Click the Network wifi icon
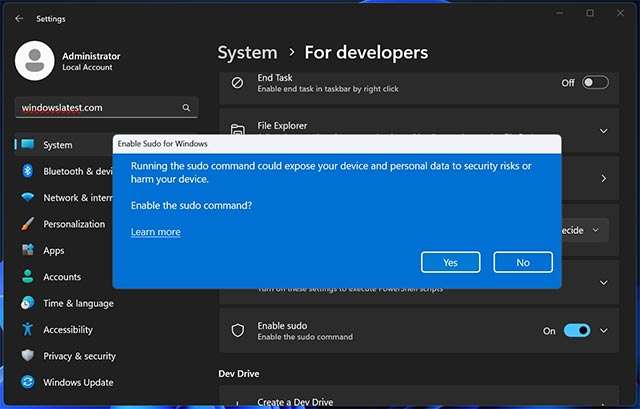Viewport: 640px width, 409px height. (x=28, y=198)
